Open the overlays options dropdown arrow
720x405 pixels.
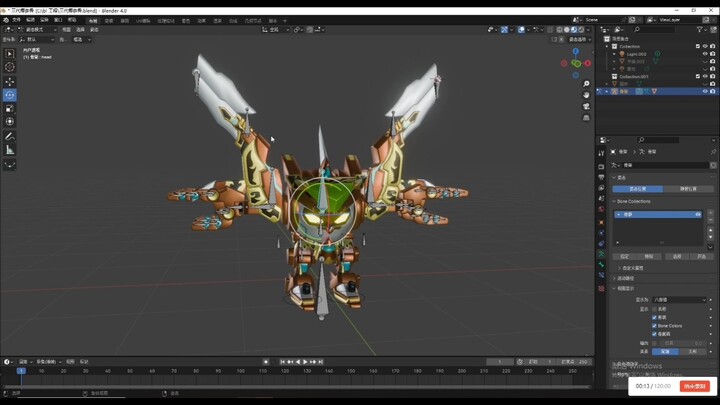pyautogui.click(x=528, y=29)
